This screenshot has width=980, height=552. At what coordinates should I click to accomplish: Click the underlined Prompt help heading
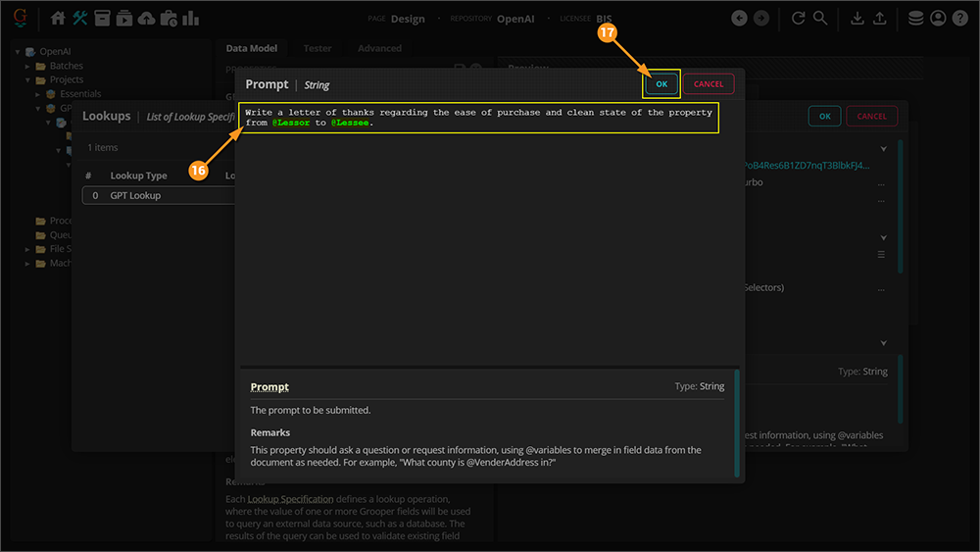click(269, 387)
